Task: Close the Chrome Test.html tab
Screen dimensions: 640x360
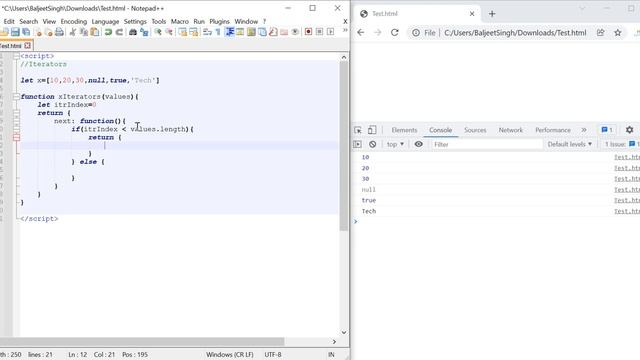Action: click(x=472, y=13)
